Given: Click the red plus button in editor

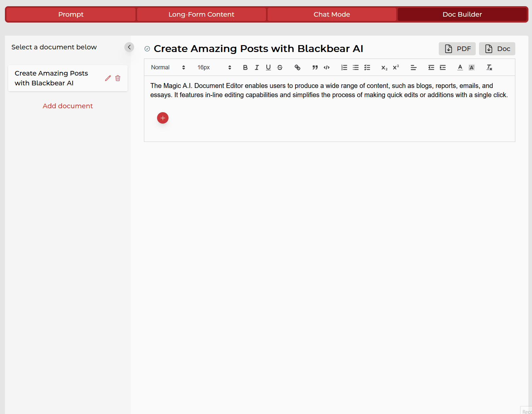Looking at the screenshot, I should pyautogui.click(x=163, y=118).
